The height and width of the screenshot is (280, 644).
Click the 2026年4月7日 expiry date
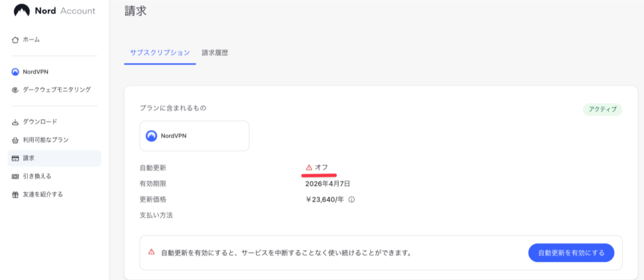click(328, 184)
